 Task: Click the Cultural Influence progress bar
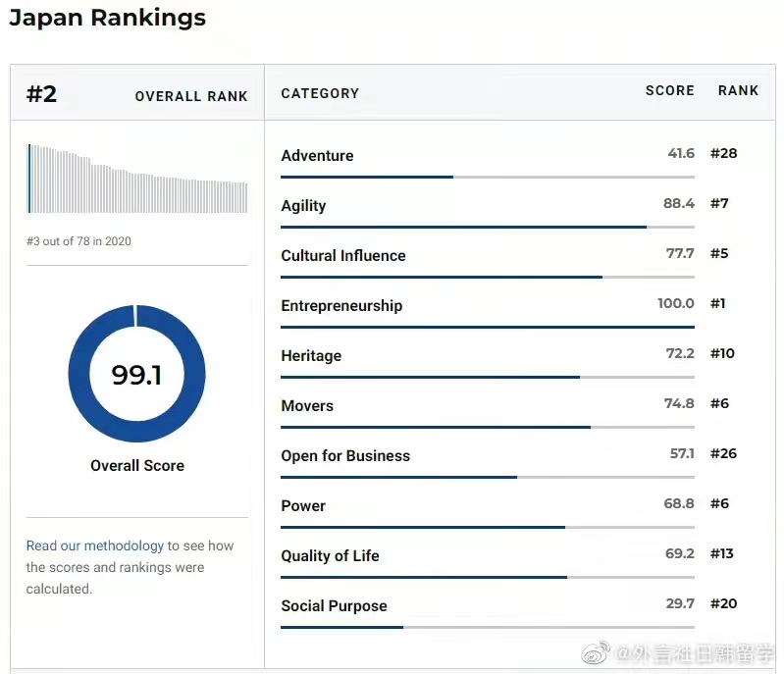point(488,277)
